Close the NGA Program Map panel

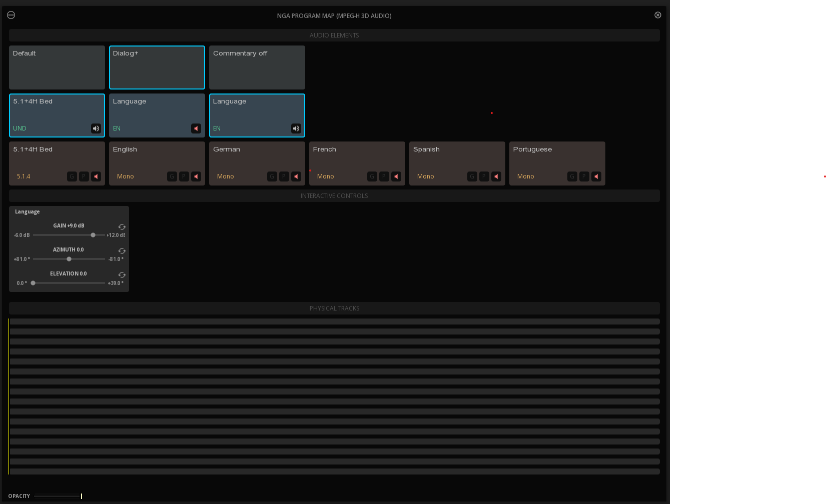point(658,15)
